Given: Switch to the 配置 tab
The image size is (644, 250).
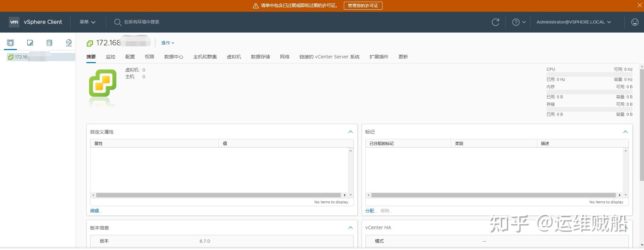Looking at the screenshot, I should coord(130,57).
